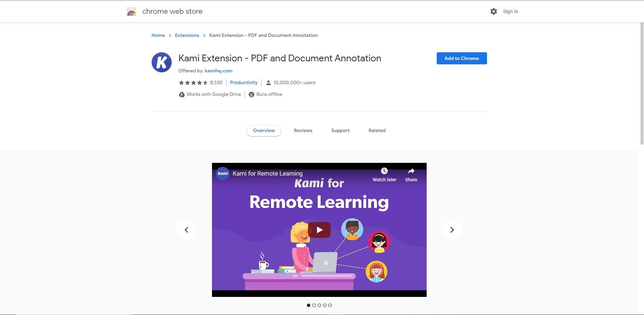Click the Google Drive icon
Image resolution: width=644 pixels, height=315 pixels.
tap(181, 94)
